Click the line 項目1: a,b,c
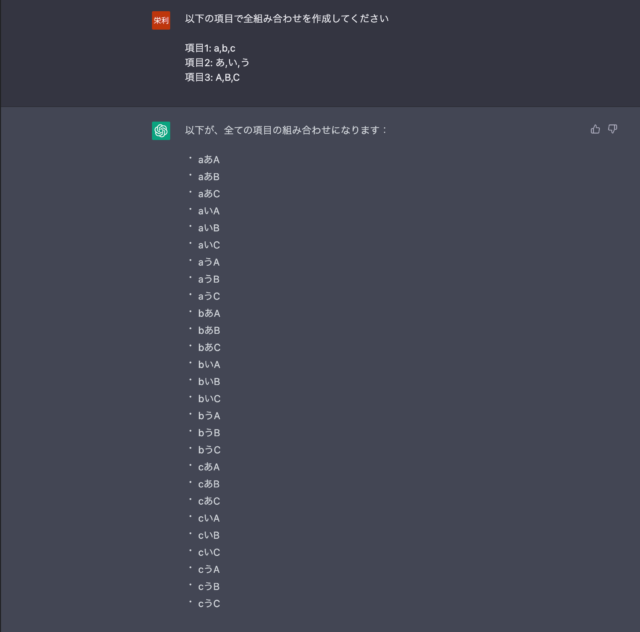This screenshot has width=640, height=632. coord(211,48)
